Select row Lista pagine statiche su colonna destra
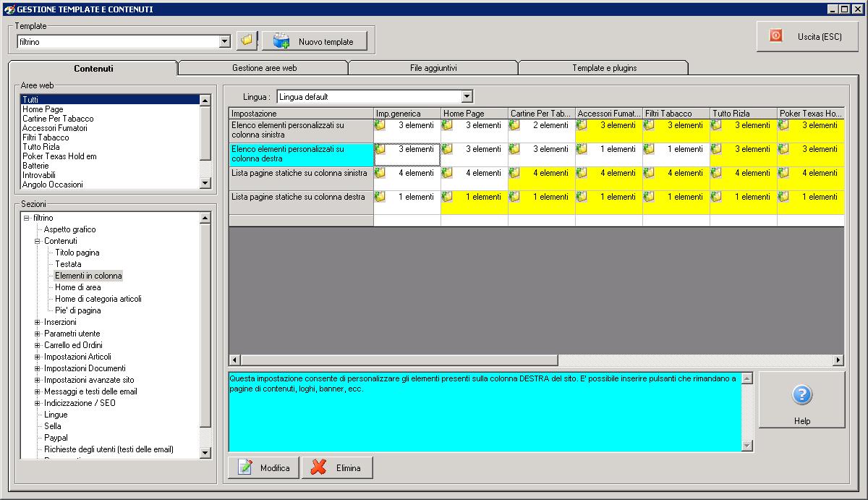 tap(301, 202)
